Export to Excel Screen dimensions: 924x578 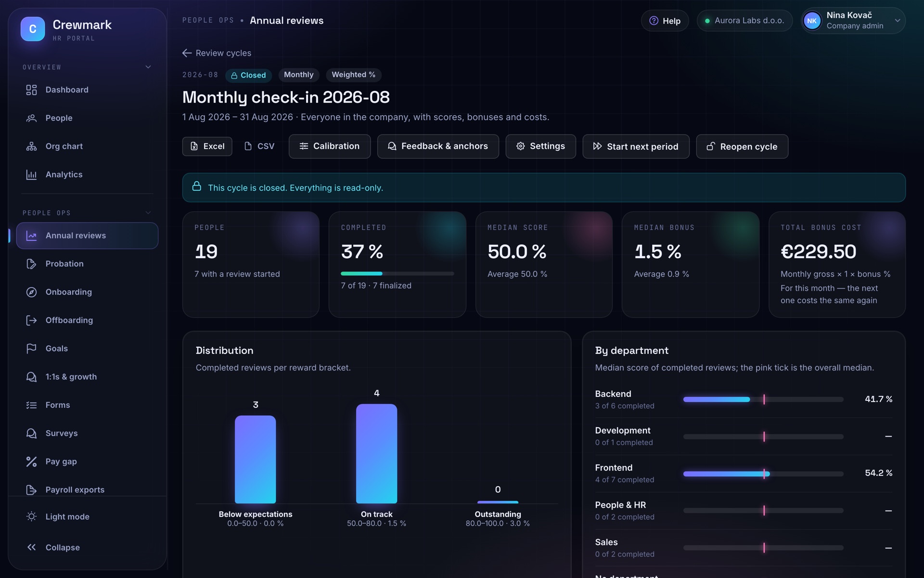[207, 146]
